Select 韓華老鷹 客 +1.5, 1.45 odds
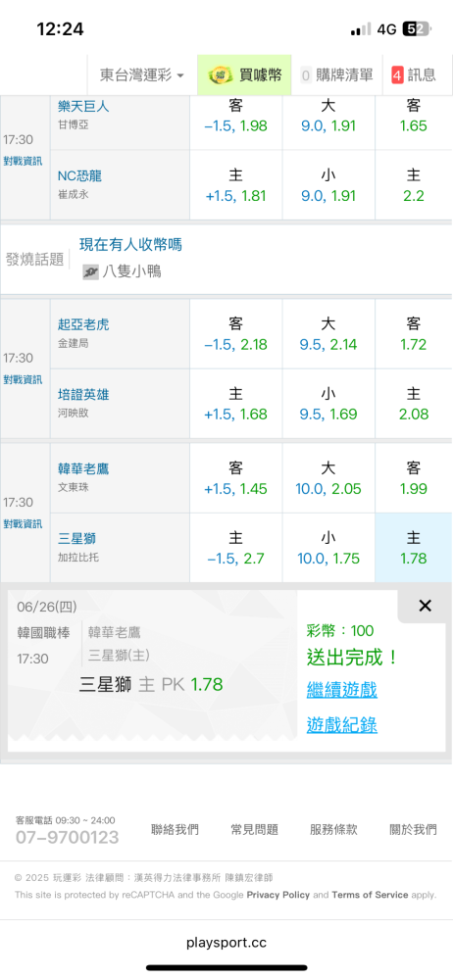Image resolution: width=453 pixels, height=980 pixels. point(236,478)
